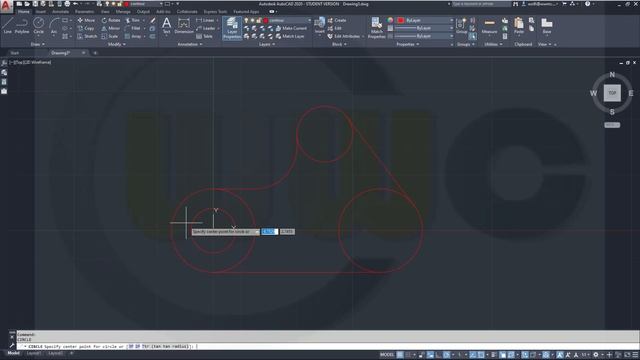Screen dimensions: 640x360
Task: Click Match Layer button
Action: [x=290, y=36]
